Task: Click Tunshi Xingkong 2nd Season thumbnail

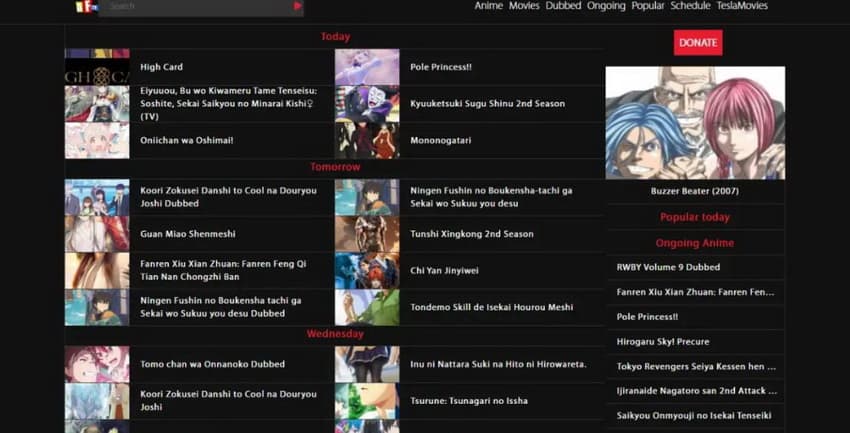Action: [367, 234]
